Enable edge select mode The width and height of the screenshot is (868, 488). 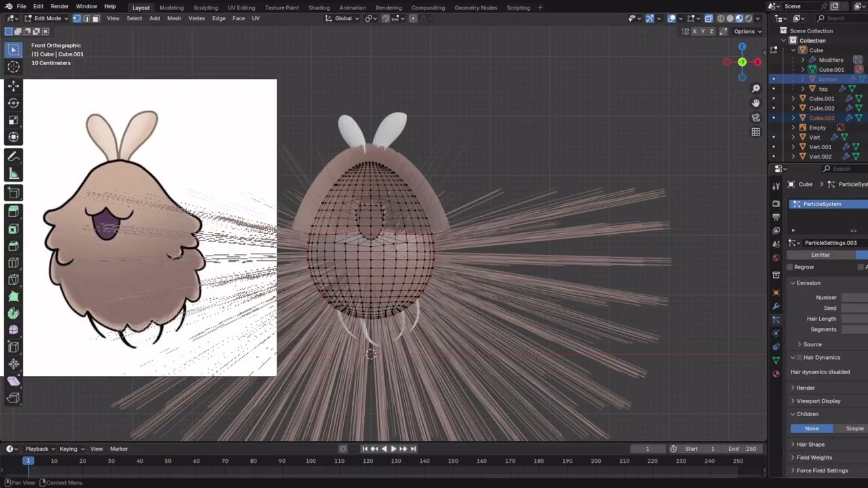(x=86, y=18)
